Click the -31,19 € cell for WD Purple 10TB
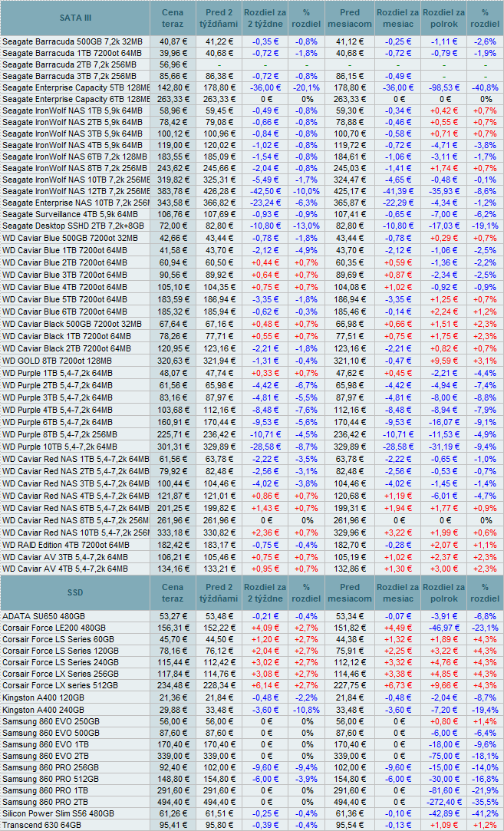The width and height of the screenshot is (504, 831). [x=443, y=447]
